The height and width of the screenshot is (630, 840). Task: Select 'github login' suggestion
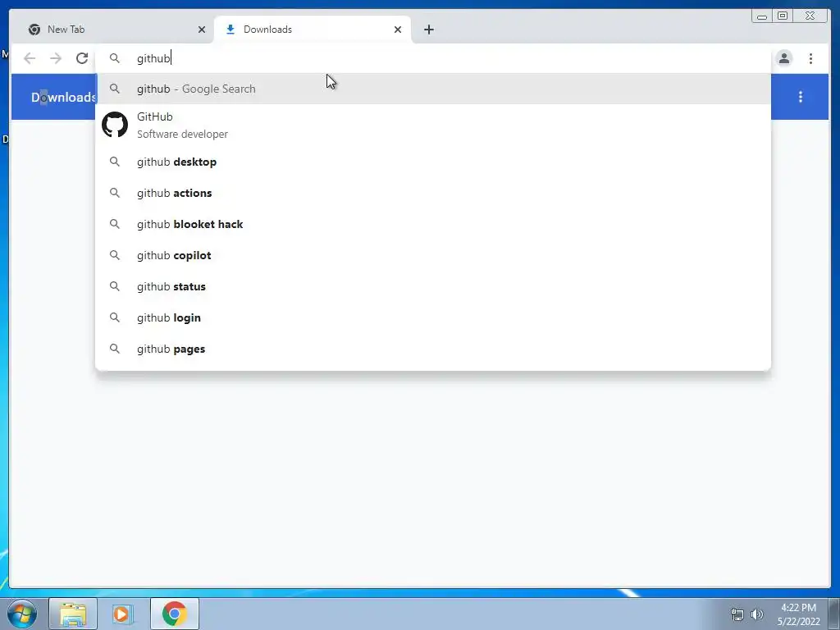433,317
